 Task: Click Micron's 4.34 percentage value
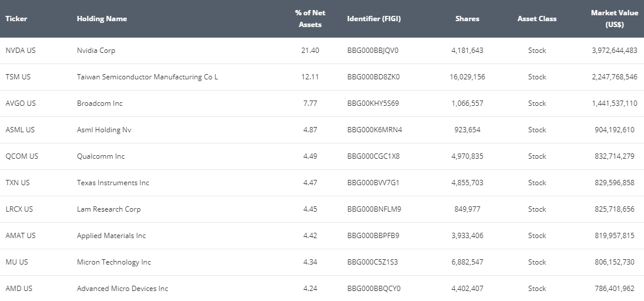(x=310, y=262)
